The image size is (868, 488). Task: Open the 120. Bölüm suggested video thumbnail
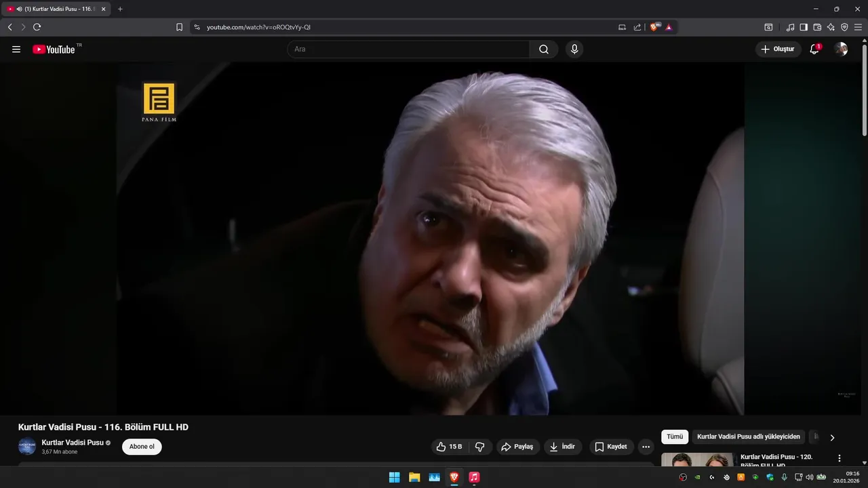click(697, 460)
